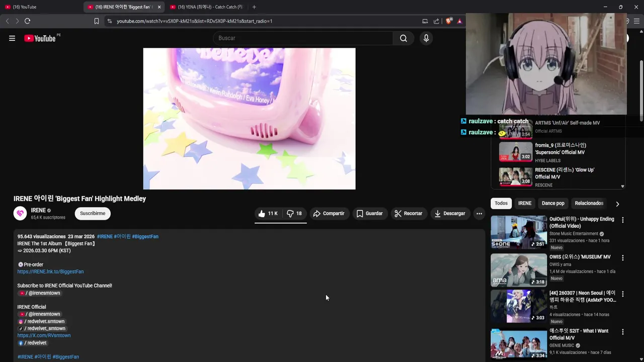Select the Relacionados filter chip
Image resolution: width=644 pixels, height=362 pixels.
click(x=589, y=203)
